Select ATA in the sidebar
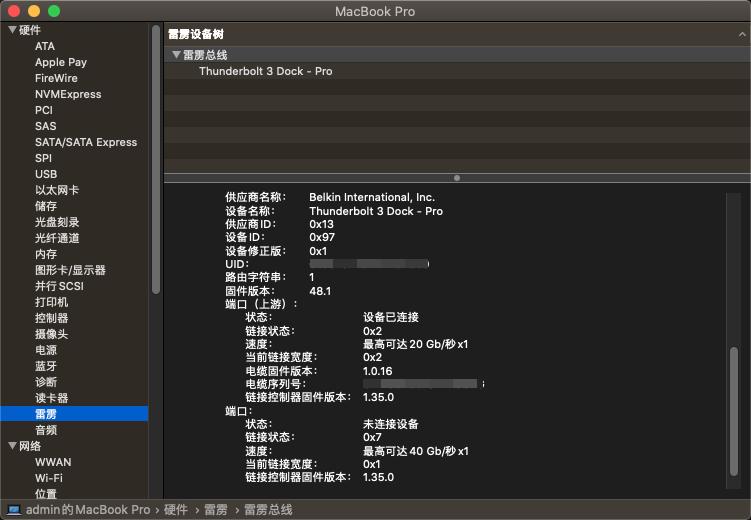 click(x=45, y=46)
